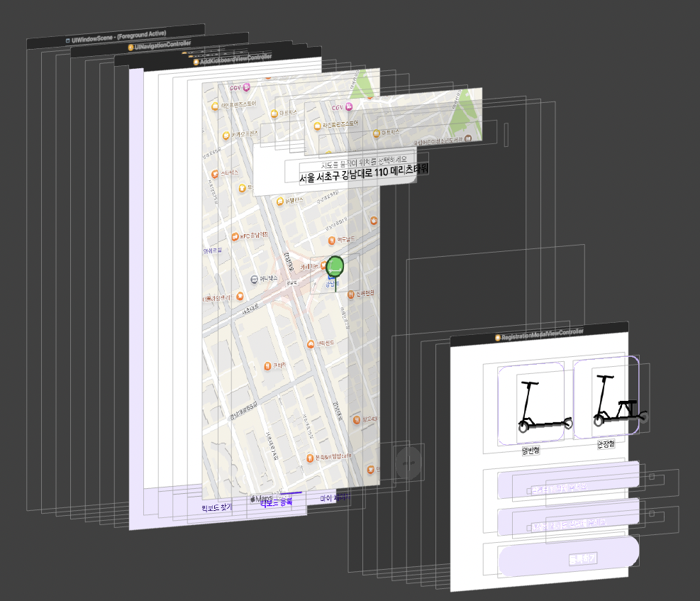
Task: Select the RegistrationModalViewController layer header
Action: click(x=539, y=334)
